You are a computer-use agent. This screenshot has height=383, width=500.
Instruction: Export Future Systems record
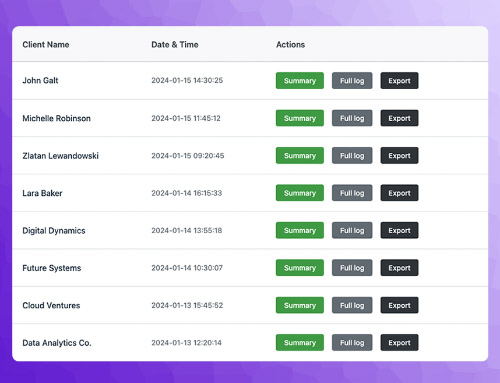[x=399, y=268]
